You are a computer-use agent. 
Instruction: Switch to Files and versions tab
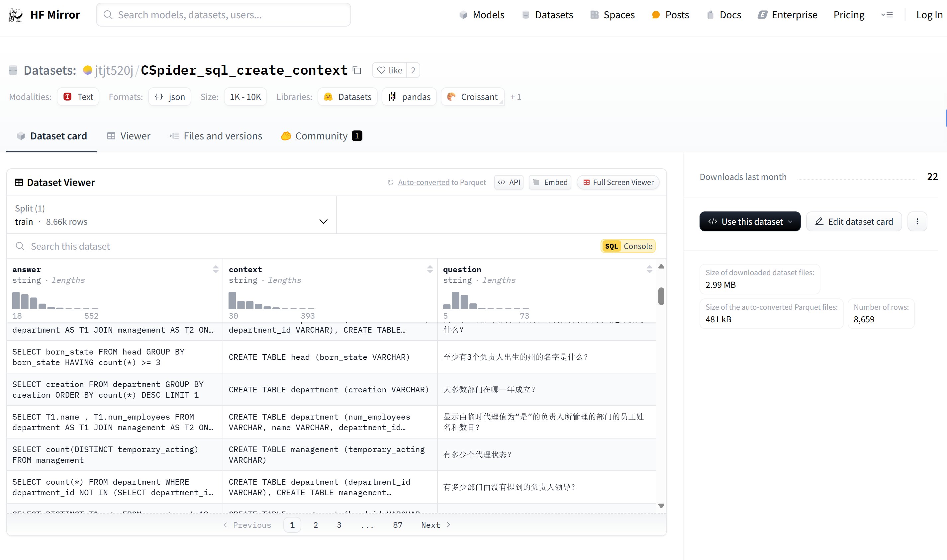pyautogui.click(x=216, y=136)
